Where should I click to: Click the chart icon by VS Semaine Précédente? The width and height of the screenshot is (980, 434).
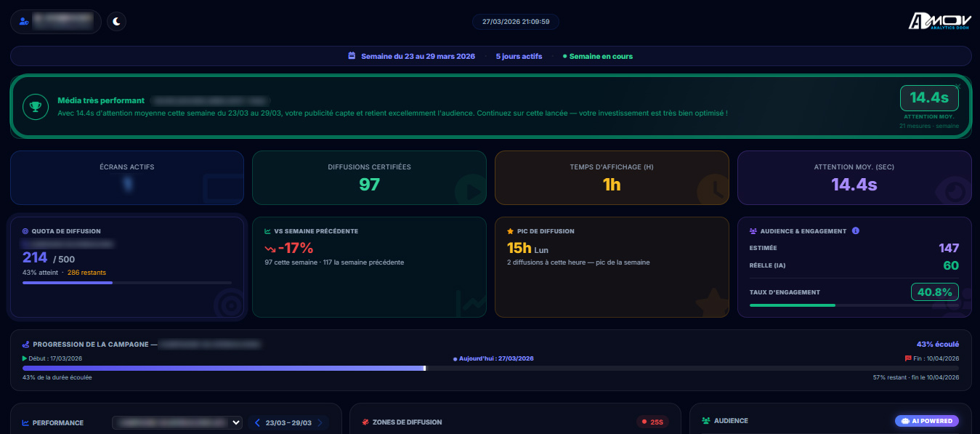267,231
